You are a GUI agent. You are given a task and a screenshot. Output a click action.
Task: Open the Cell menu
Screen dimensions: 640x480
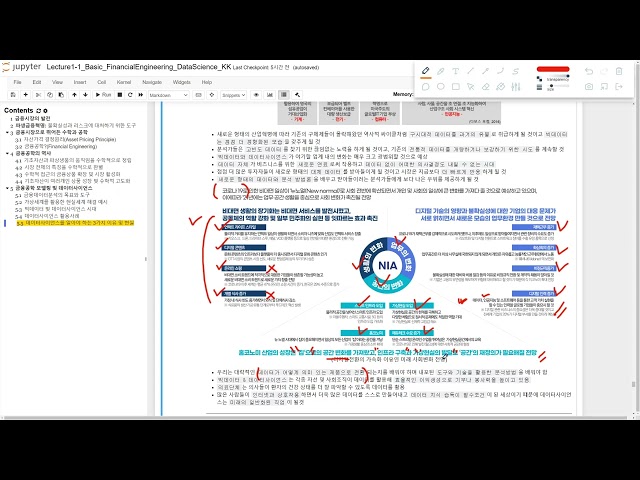[x=102, y=82]
